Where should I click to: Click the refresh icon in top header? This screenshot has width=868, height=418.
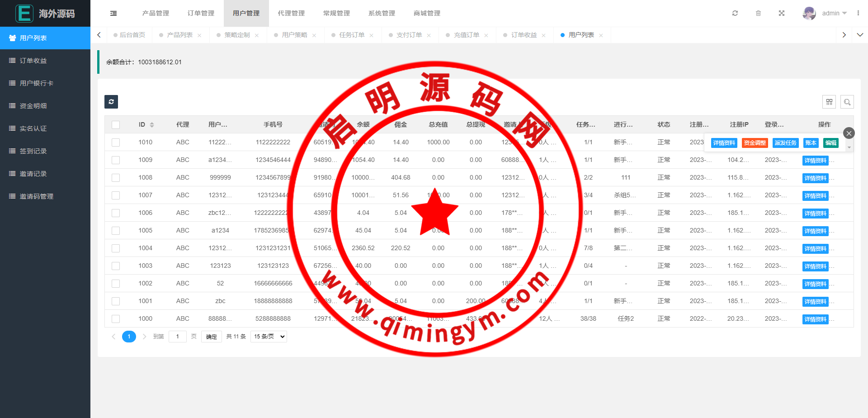click(x=735, y=14)
